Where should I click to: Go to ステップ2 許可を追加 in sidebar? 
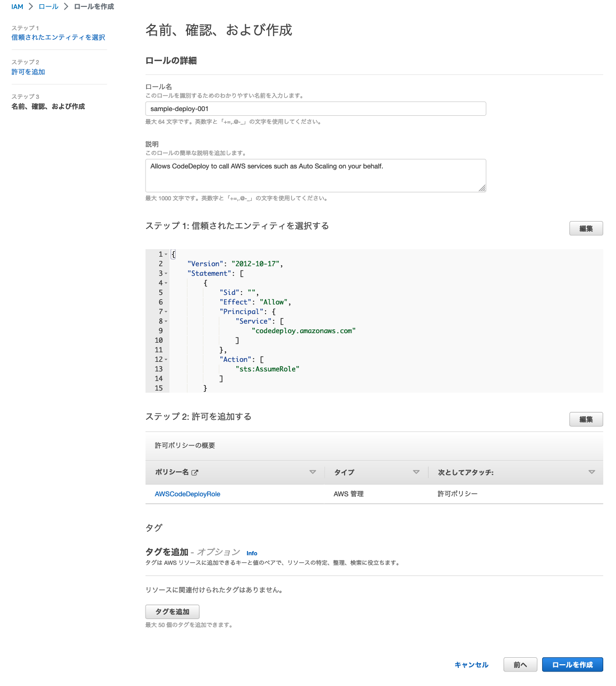[28, 71]
